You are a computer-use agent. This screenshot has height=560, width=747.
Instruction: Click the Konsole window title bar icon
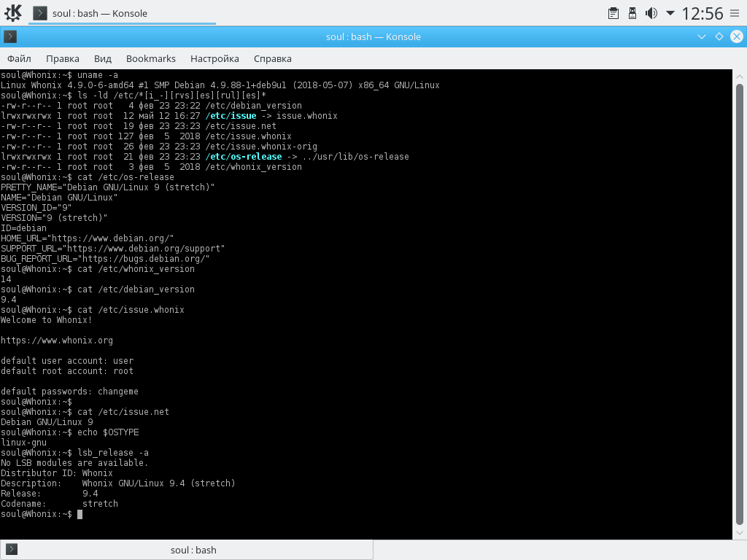coord(10,36)
